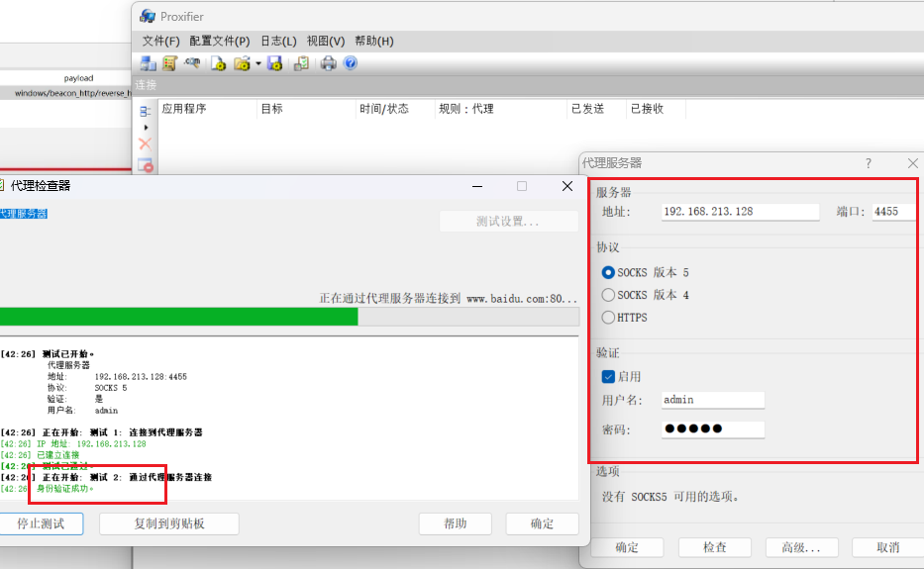Open the Proxy Servers toolbar icon
The width and height of the screenshot is (924, 569).
(x=148, y=63)
